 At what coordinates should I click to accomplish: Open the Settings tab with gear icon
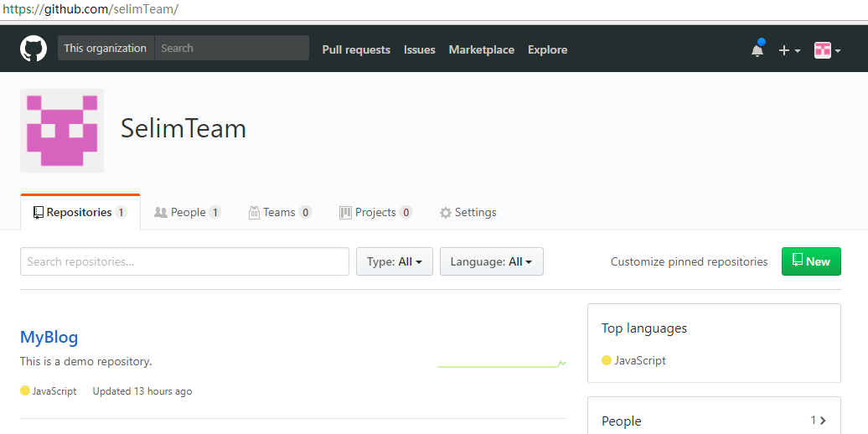point(468,213)
